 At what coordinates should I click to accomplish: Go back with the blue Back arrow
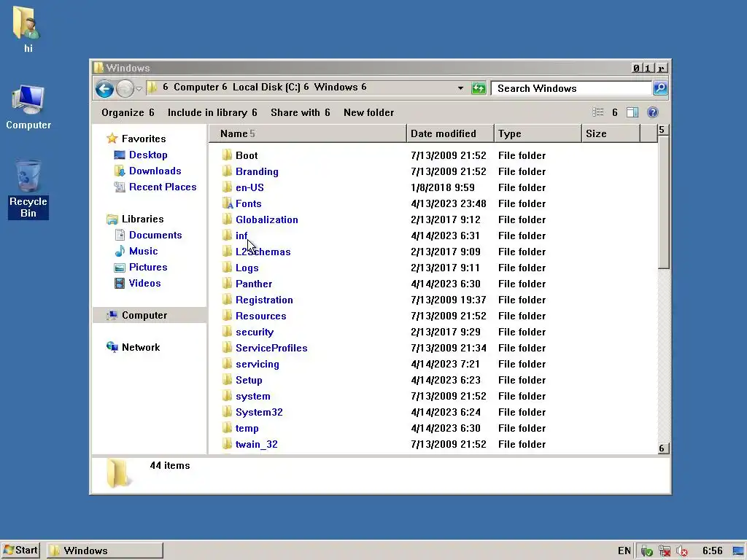tap(104, 88)
